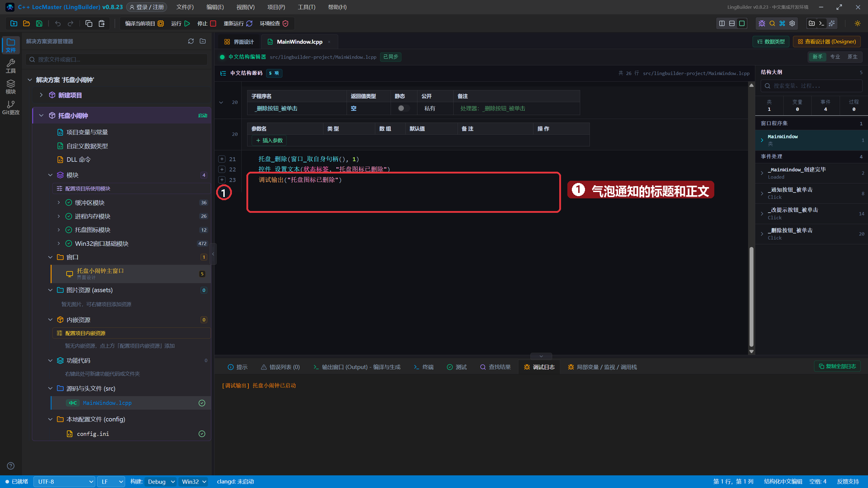Click the copy icon in toolbar
This screenshot has width=868, height=488.
[89, 23]
